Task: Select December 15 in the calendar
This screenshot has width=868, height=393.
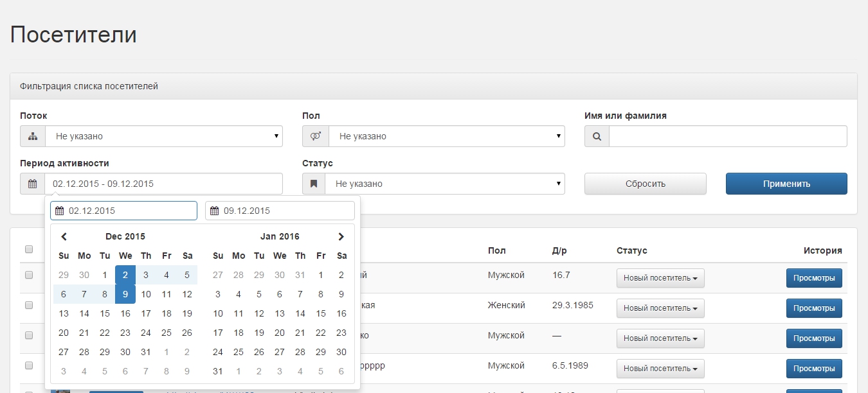Action: (105, 314)
